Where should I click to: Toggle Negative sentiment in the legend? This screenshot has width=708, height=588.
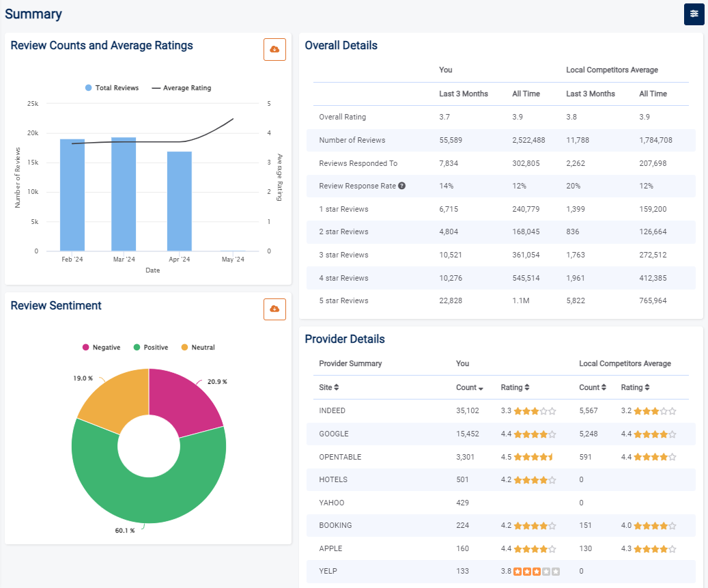[x=101, y=348]
